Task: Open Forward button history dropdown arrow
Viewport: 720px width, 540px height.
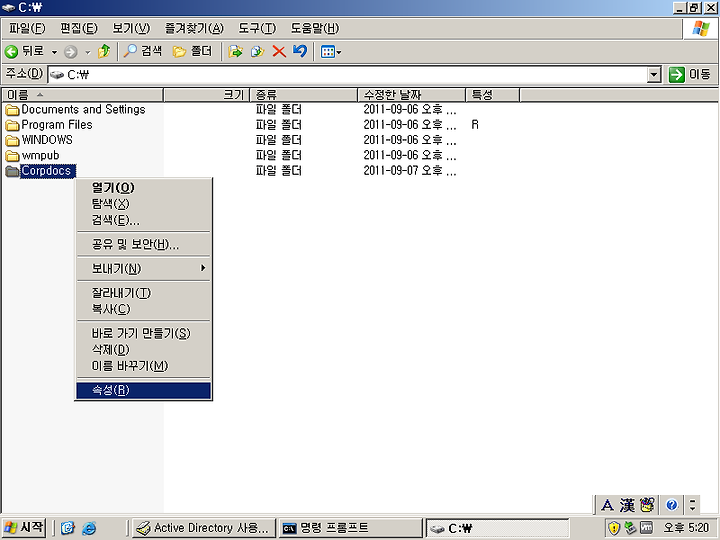Action: 88,52
